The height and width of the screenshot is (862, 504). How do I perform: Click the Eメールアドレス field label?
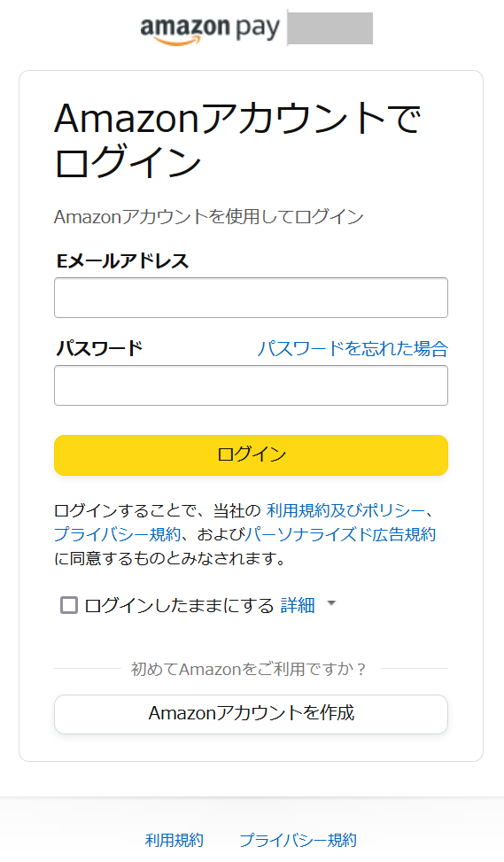(x=122, y=260)
